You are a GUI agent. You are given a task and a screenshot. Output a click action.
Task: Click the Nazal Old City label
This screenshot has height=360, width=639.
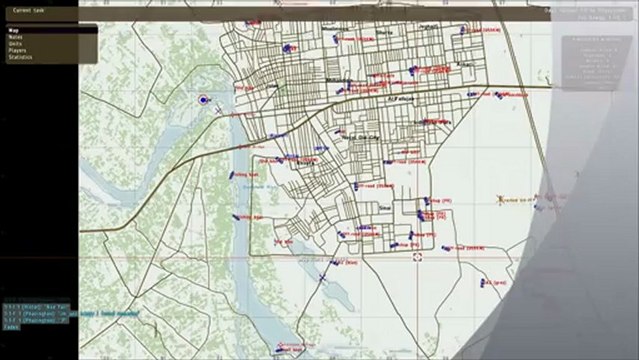point(361,138)
